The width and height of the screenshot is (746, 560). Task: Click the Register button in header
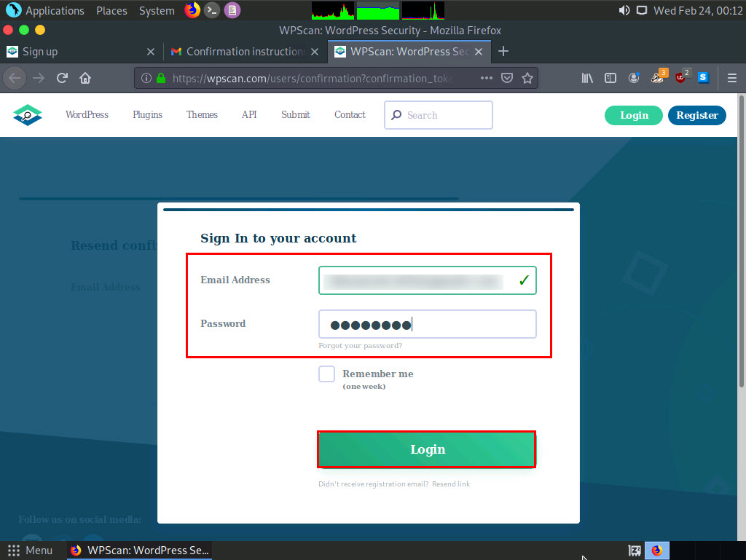click(x=696, y=115)
